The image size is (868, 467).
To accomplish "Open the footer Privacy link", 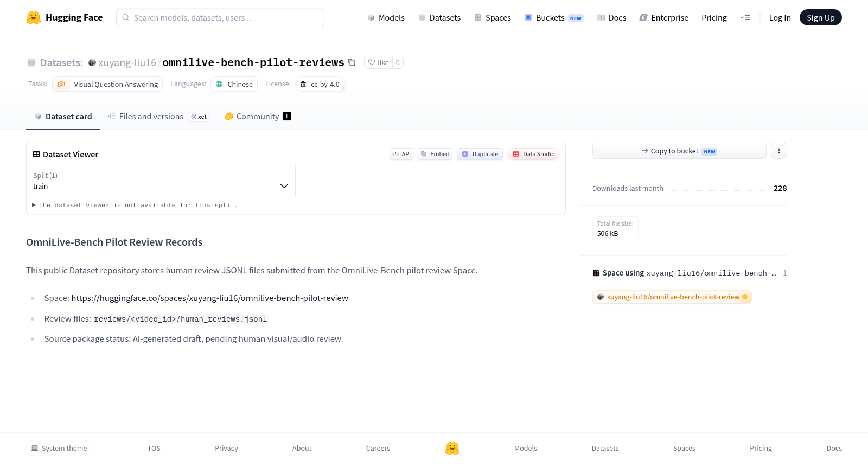I will (226, 448).
